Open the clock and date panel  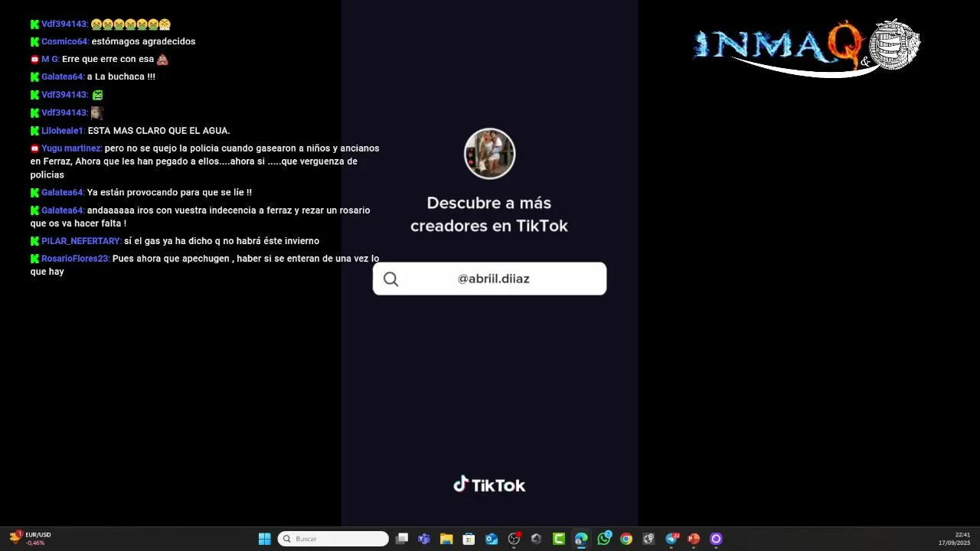954,539
